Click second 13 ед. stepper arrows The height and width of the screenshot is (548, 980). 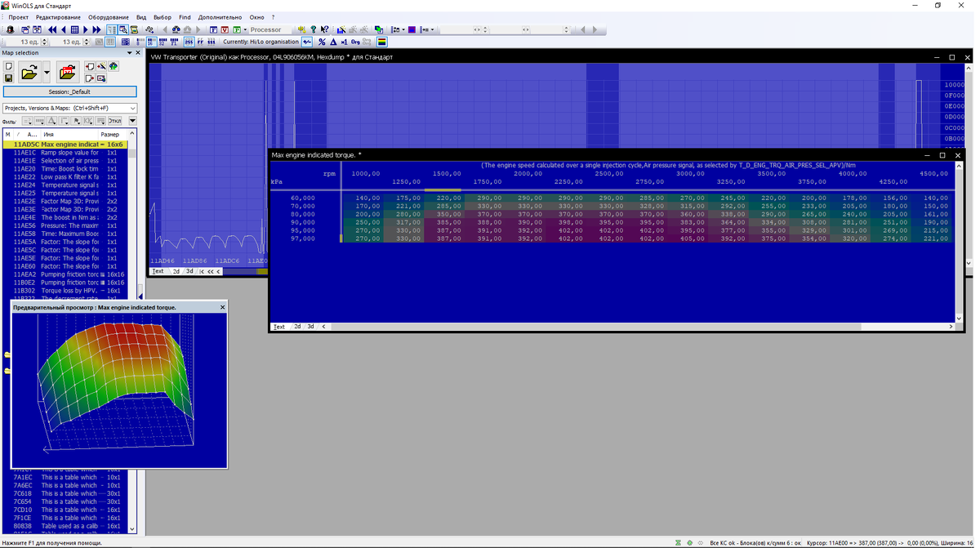coord(86,42)
